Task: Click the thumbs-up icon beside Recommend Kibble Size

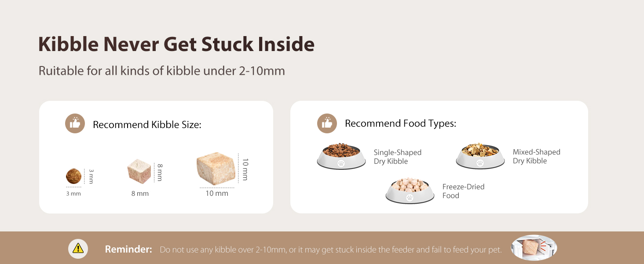Action: [75, 124]
